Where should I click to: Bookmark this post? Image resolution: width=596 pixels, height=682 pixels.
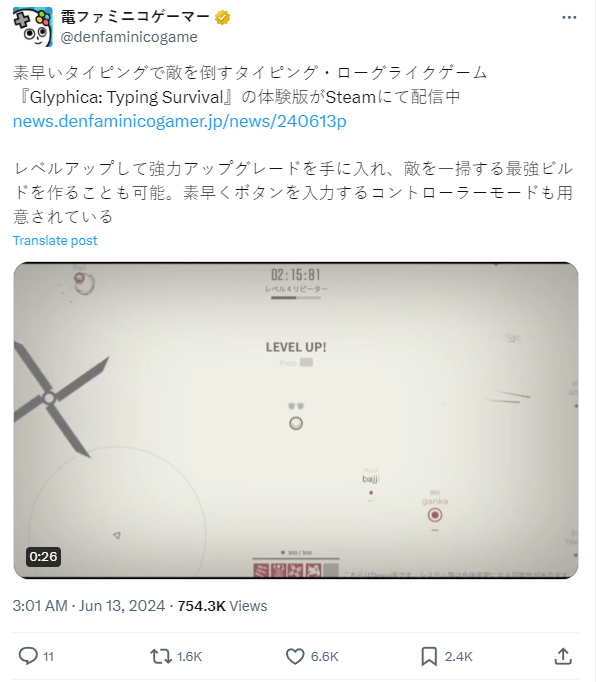429,656
